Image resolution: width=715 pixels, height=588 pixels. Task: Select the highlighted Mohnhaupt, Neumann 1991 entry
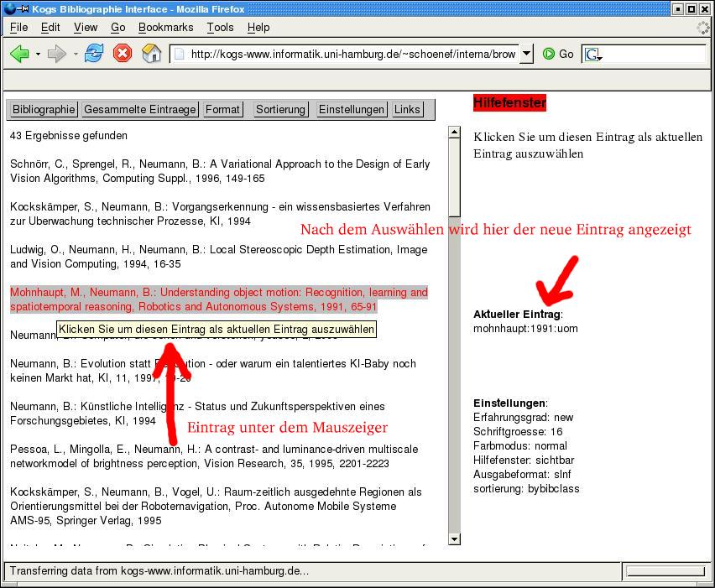click(x=219, y=299)
